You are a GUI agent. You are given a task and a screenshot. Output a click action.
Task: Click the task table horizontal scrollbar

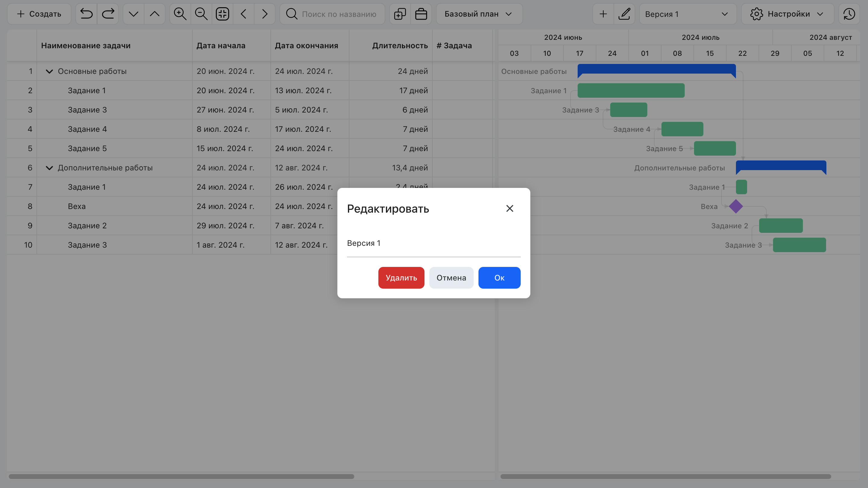181,477
